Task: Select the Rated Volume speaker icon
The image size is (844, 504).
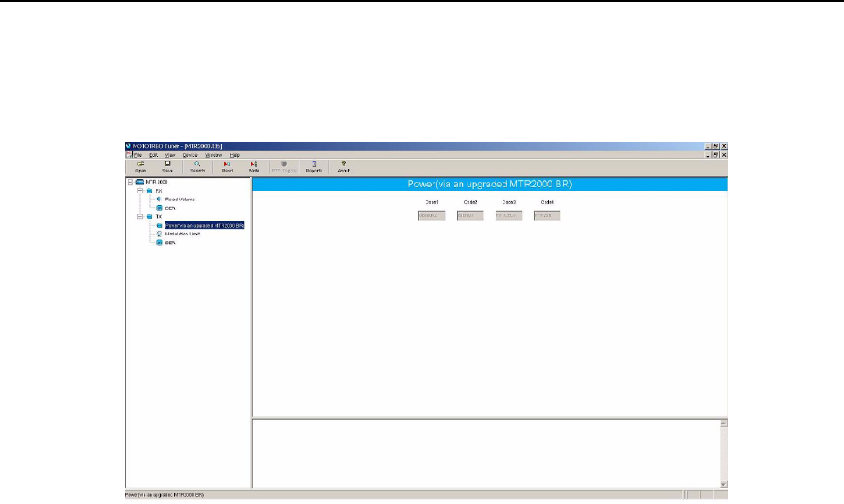Action: [x=158, y=199]
